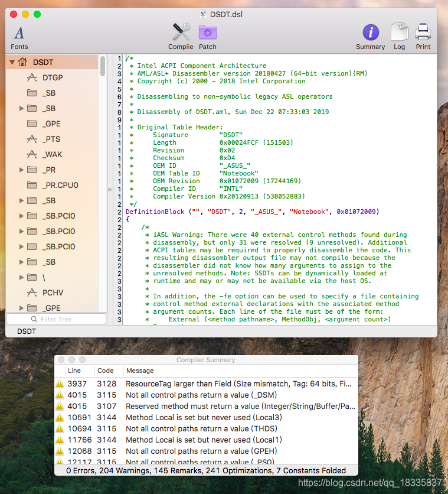Collapse the DSDT root node
This screenshot has height=494, width=448.
click(12, 62)
